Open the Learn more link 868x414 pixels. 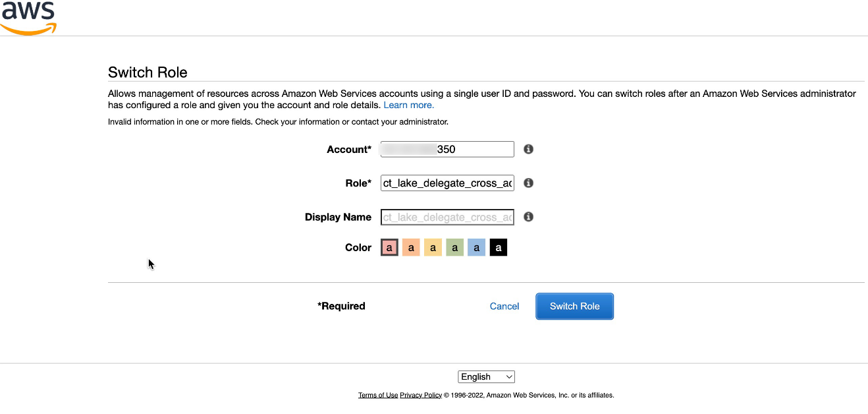point(408,105)
